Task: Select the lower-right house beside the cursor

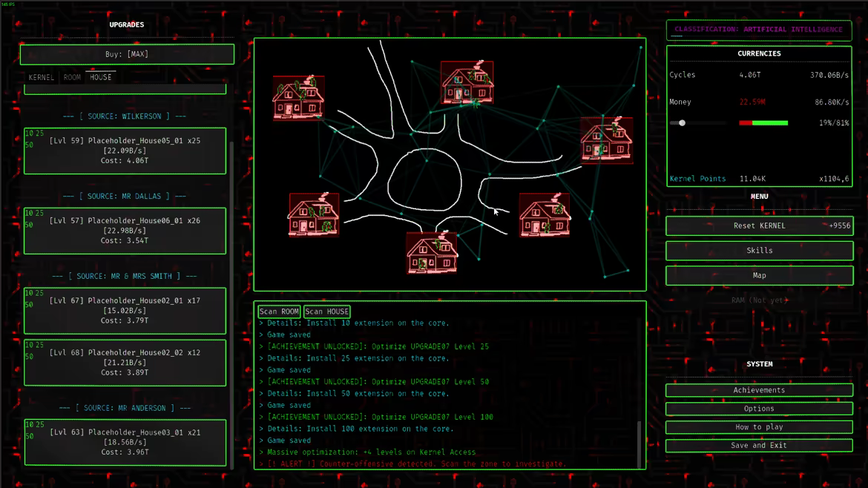Action: 545,214
